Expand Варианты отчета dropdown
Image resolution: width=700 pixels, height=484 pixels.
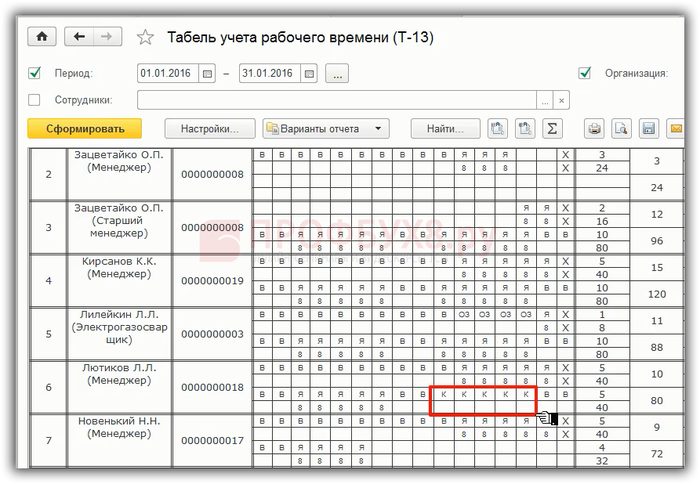point(326,129)
